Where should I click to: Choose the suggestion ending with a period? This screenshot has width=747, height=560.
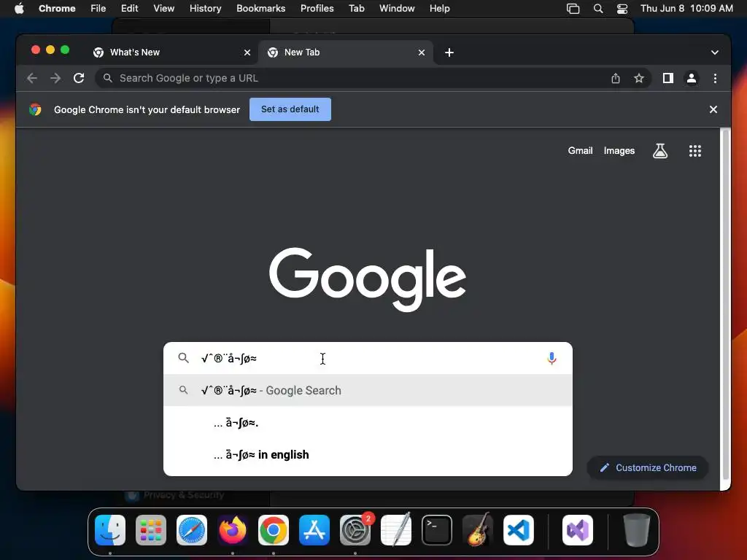pos(368,422)
